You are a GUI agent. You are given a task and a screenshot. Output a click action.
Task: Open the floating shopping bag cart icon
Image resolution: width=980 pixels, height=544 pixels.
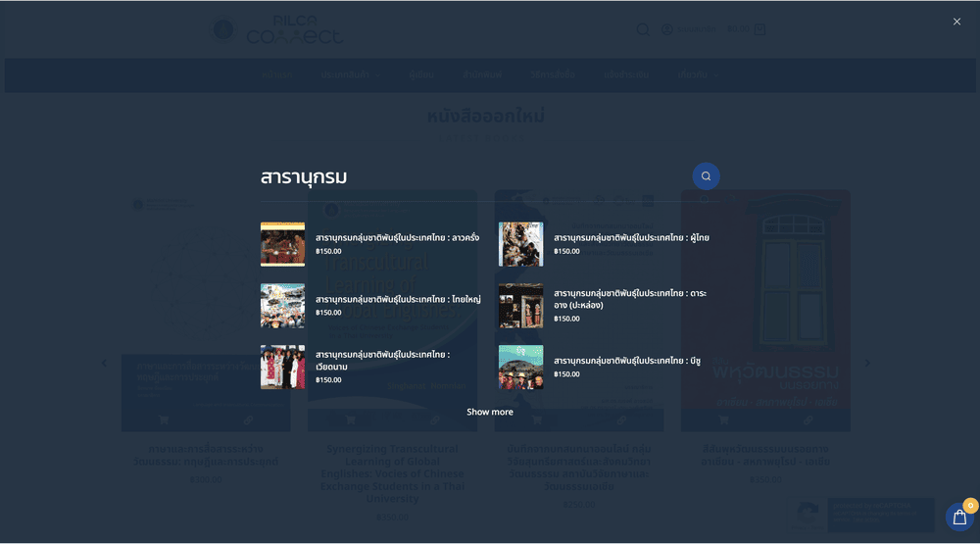(x=959, y=518)
